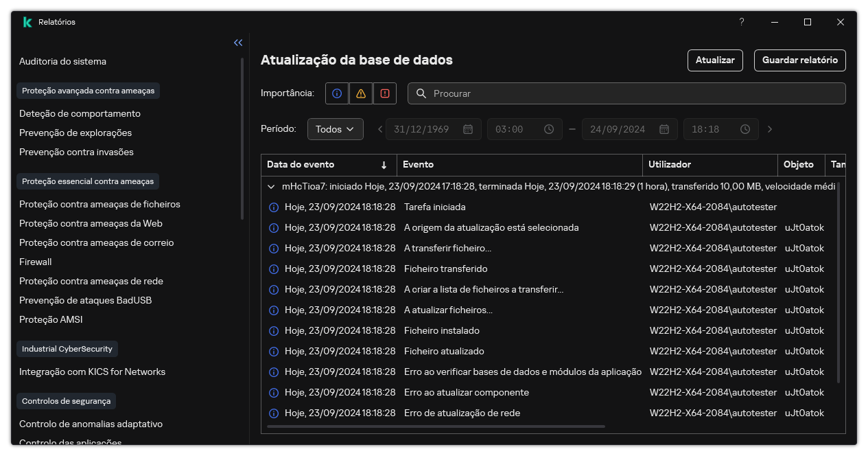The width and height of the screenshot is (868, 456).
Task: Click the Procurar search field
Action: coord(626,93)
